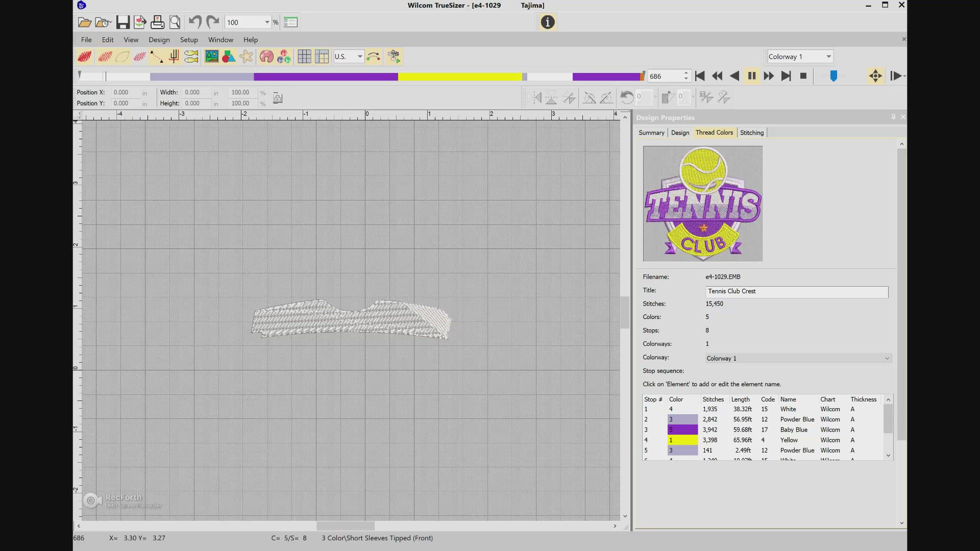Screen dimensions: 980x551
Task: Click the Undo arrow icon
Action: click(x=194, y=22)
